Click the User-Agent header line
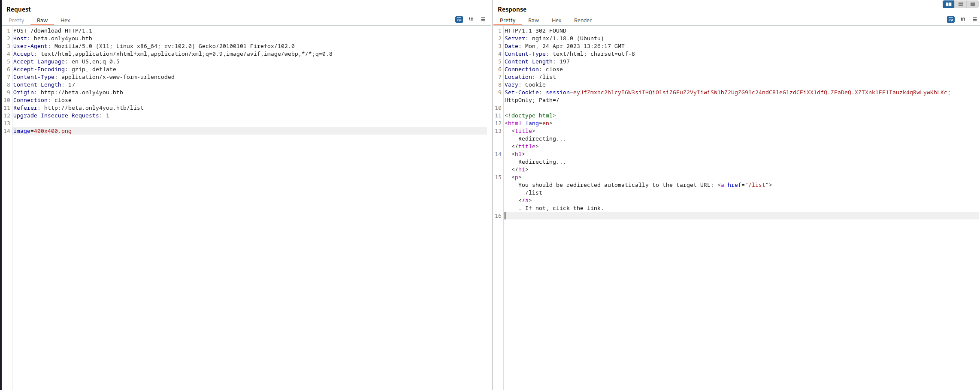The width and height of the screenshot is (980, 390). pos(154,46)
